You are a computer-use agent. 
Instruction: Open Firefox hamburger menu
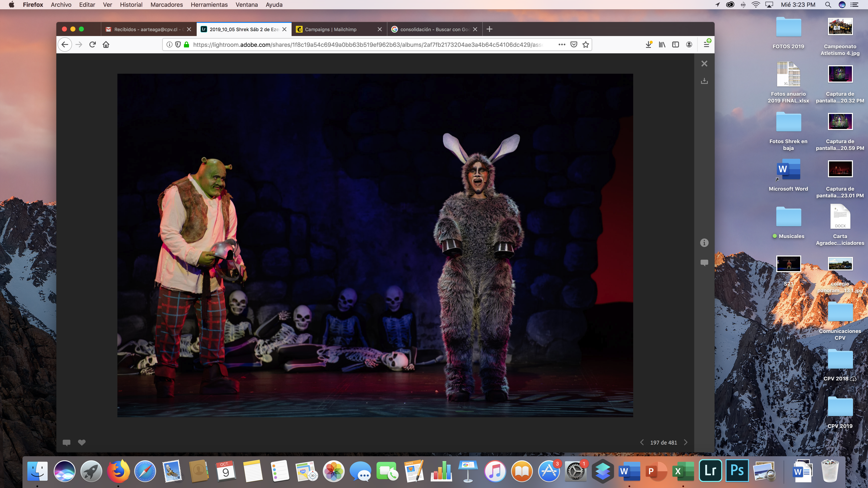click(707, 44)
